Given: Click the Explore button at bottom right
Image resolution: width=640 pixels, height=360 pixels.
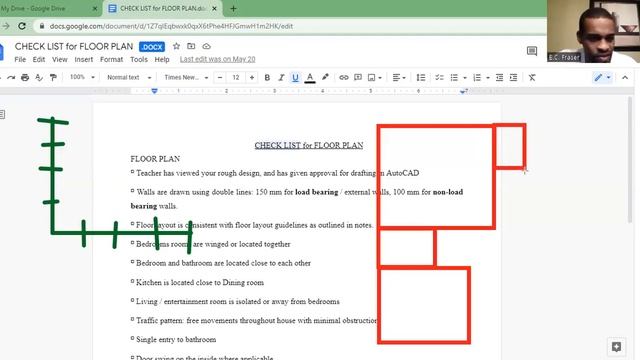Looking at the screenshot, I should coord(616,347).
